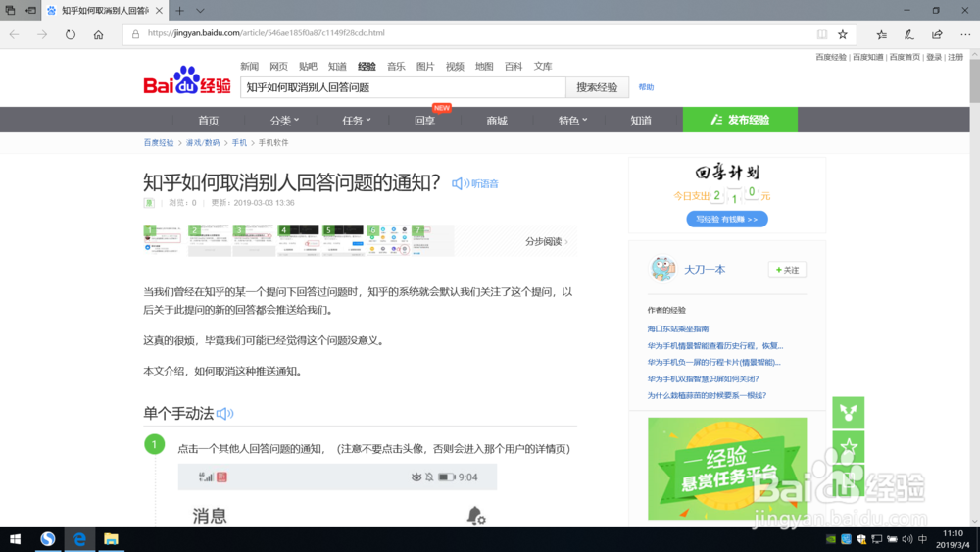Click the volume icon in system tray
This screenshot has height=552, width=980.
pos(906,539)
